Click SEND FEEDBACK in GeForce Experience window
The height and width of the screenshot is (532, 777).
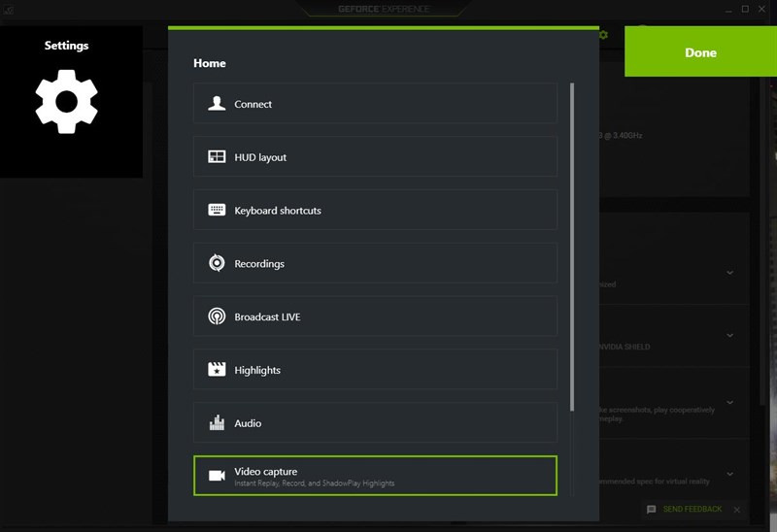(x=693, y=510)
